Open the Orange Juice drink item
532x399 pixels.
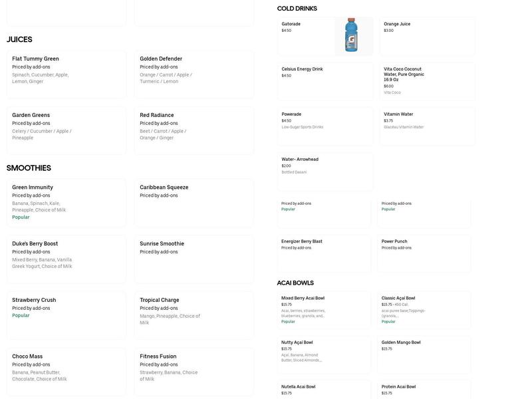click(427, 36)
